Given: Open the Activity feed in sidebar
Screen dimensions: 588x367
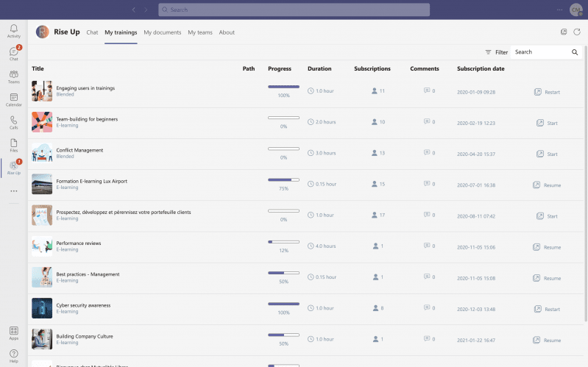Looking at the screenshot, I should click(x=13, y=30).
